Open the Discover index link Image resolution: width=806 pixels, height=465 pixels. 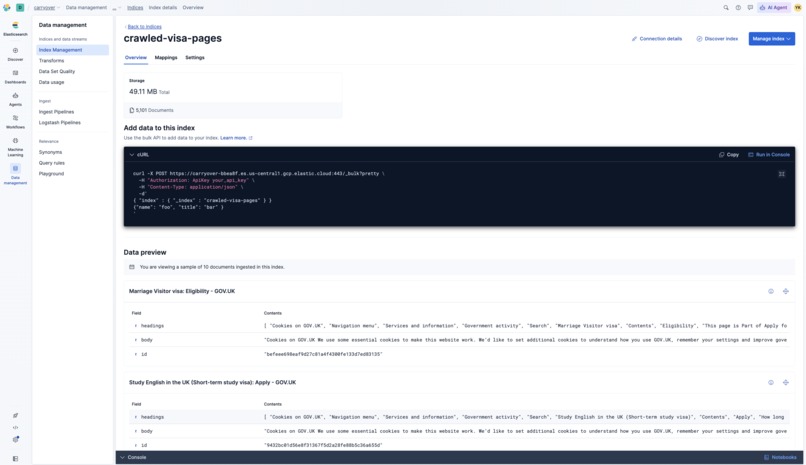click(717, 39)
